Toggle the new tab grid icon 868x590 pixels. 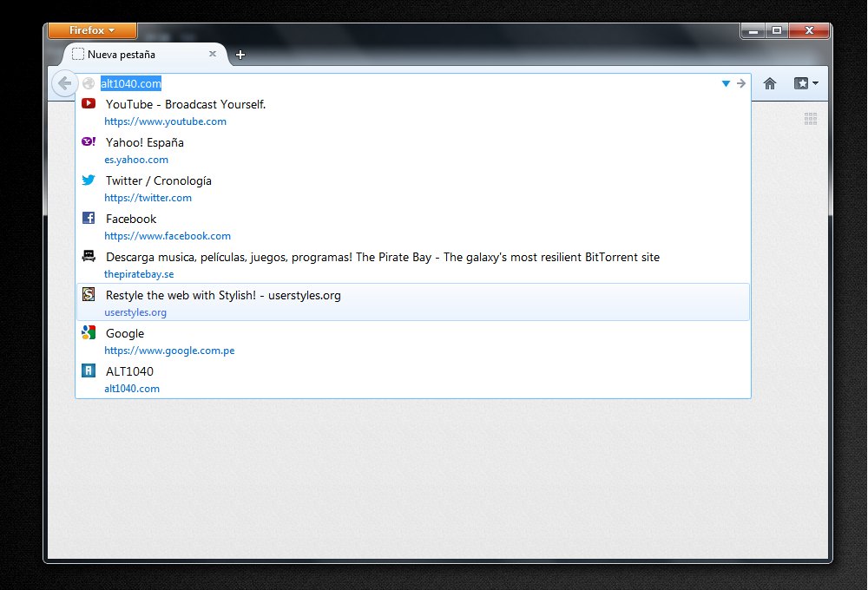point(811,119)
